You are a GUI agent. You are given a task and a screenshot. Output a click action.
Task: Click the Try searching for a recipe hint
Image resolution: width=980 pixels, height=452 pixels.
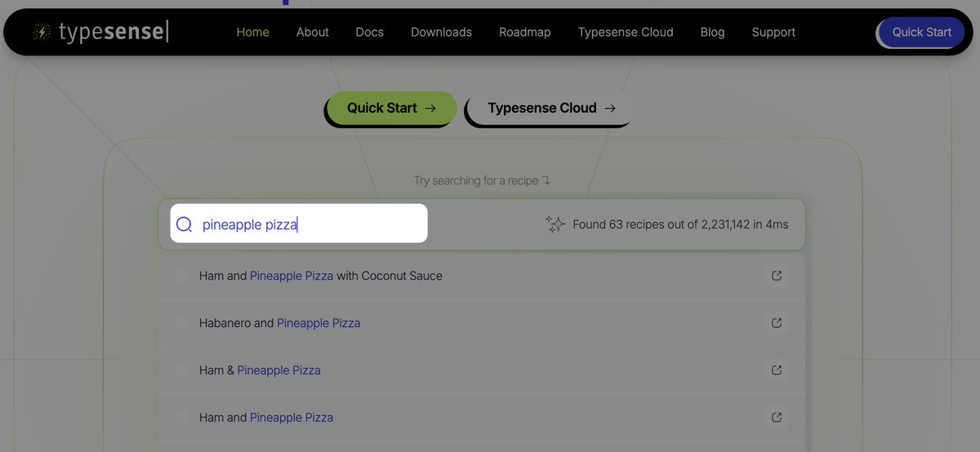click(x=482, y=181)
